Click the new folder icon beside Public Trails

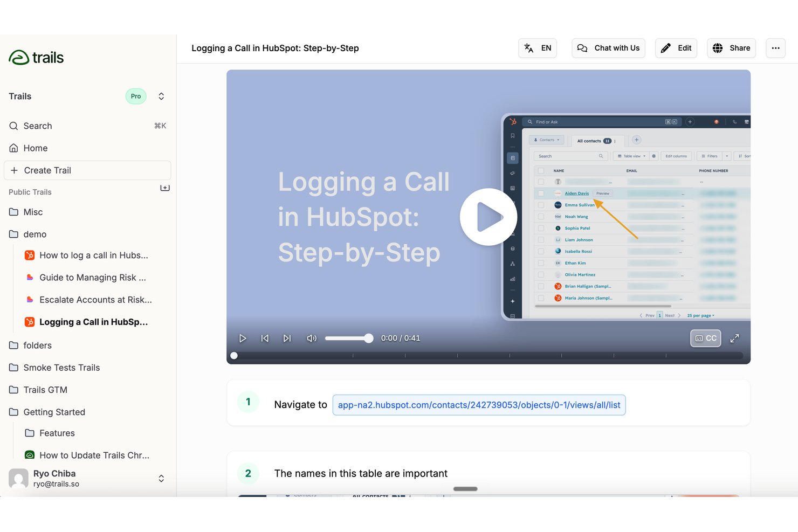point(165,188)
